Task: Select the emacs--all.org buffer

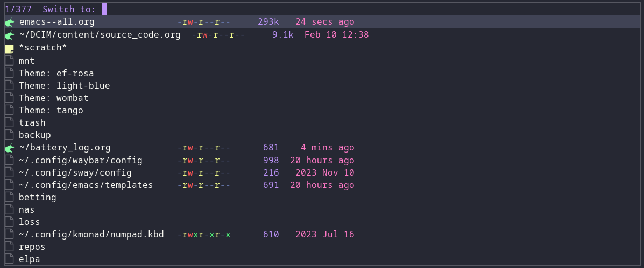Action: coord(56,22)
